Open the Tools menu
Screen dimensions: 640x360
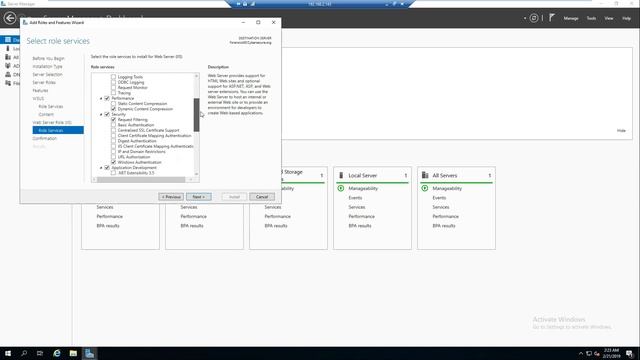tap(591, 18)
